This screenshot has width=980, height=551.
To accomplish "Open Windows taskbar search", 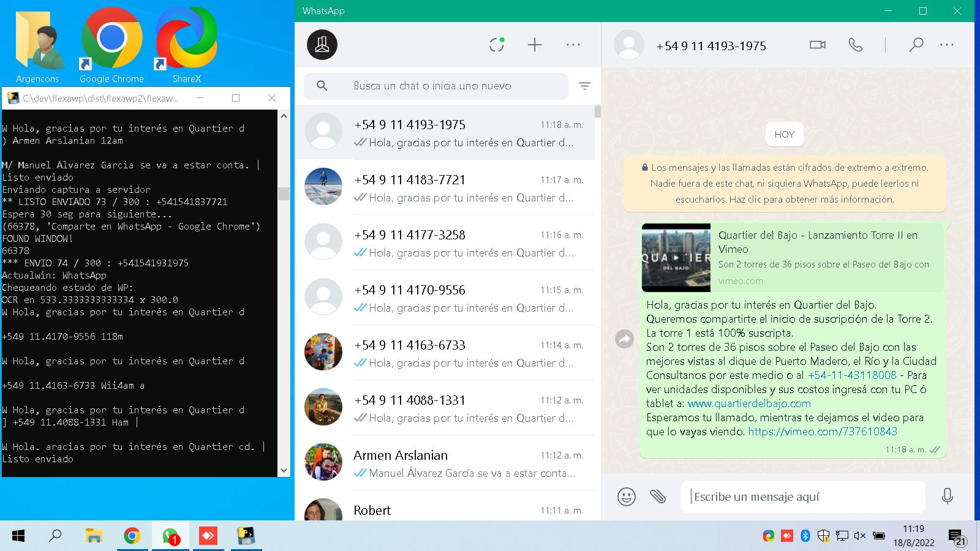I will pyautogui.click(x=55, y=536).
